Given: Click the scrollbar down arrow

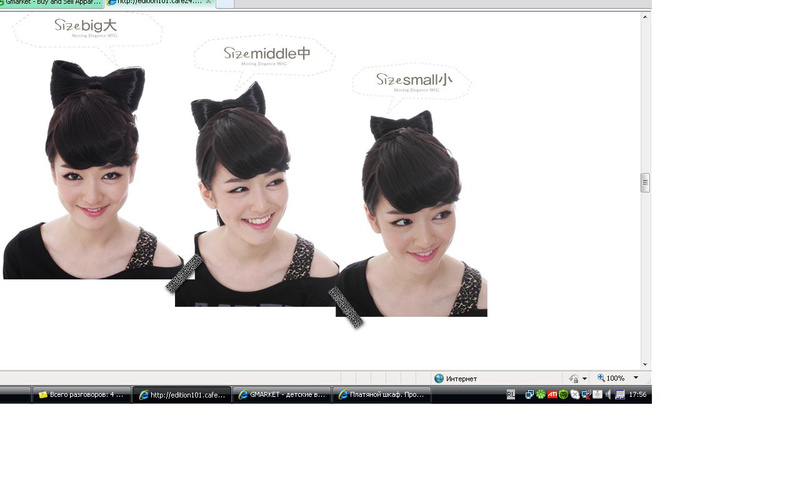Looking at the screenshot, I should click(x=645, y=365).
